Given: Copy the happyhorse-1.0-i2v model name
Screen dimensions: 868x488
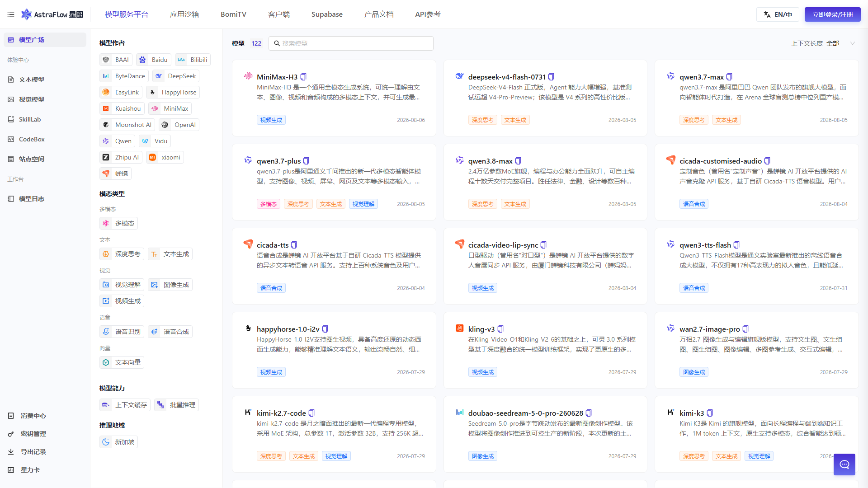Looking at the screenshot, I should (325, 329).
